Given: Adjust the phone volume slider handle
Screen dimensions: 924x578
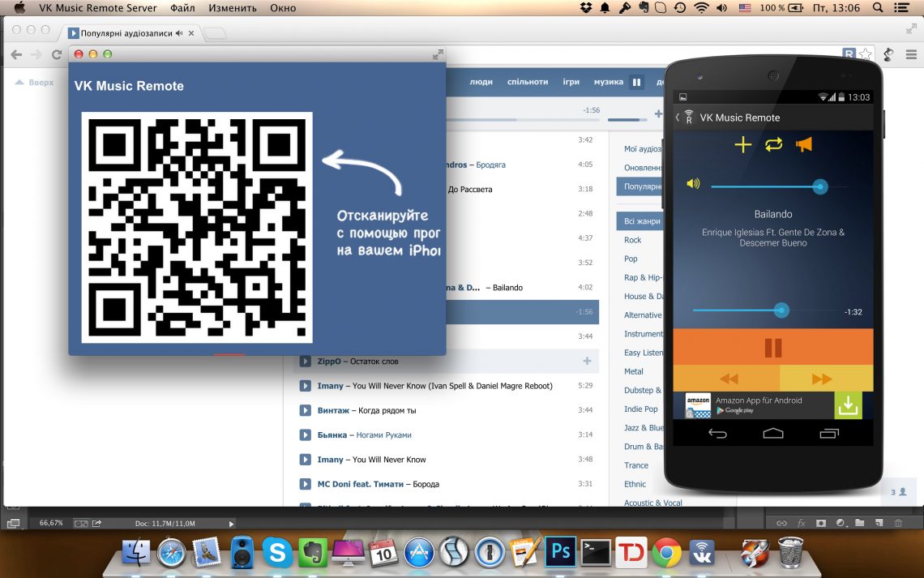Looking at the screenshot, I should pos(820,187).
